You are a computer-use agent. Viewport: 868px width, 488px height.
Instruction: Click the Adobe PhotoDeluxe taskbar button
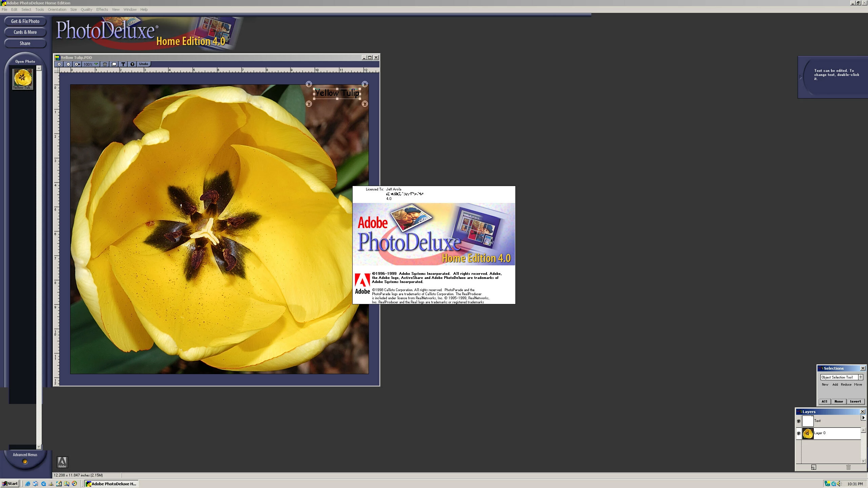click(111, 484)
